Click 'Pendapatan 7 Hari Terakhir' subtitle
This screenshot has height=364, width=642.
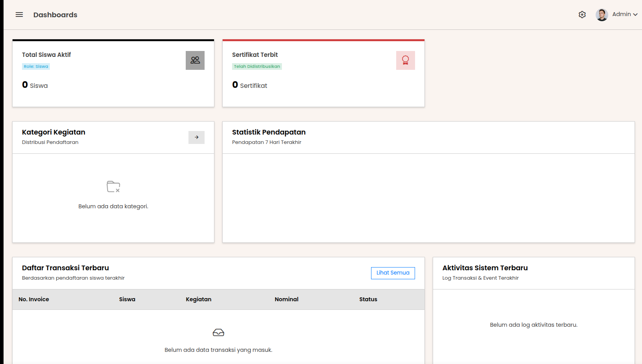[x=267, y=142]
